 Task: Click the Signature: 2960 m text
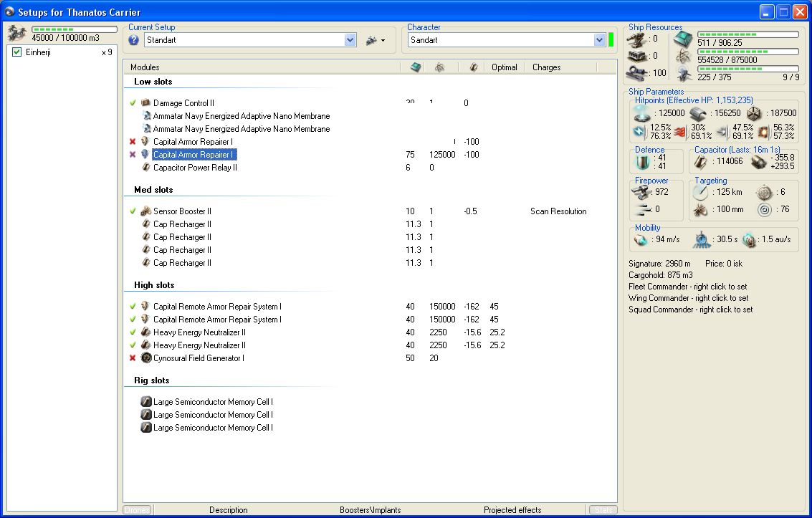[659, 264]
